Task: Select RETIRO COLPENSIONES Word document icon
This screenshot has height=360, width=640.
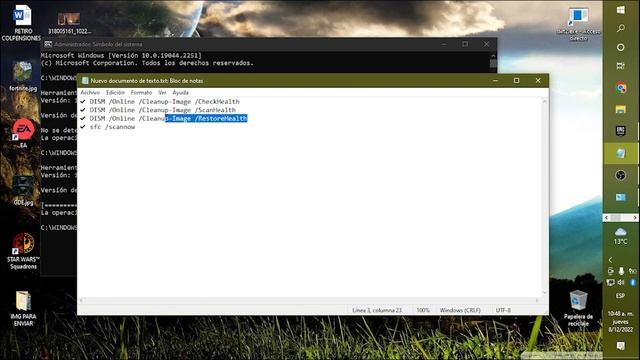Action: 21,22
